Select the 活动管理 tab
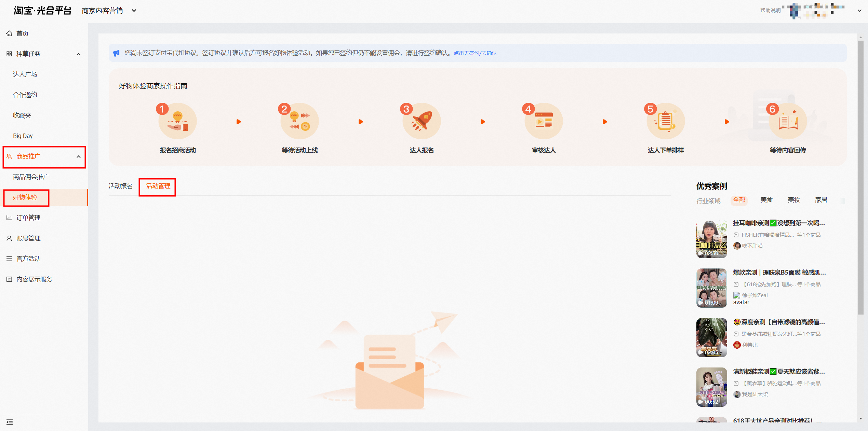This screenshot has height=431, width=868. (158, 186)
